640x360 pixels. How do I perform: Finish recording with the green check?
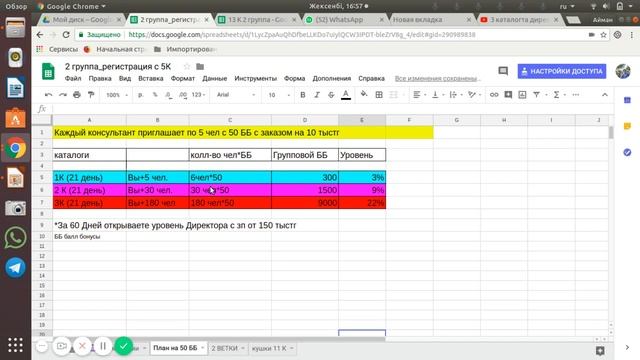123,347
